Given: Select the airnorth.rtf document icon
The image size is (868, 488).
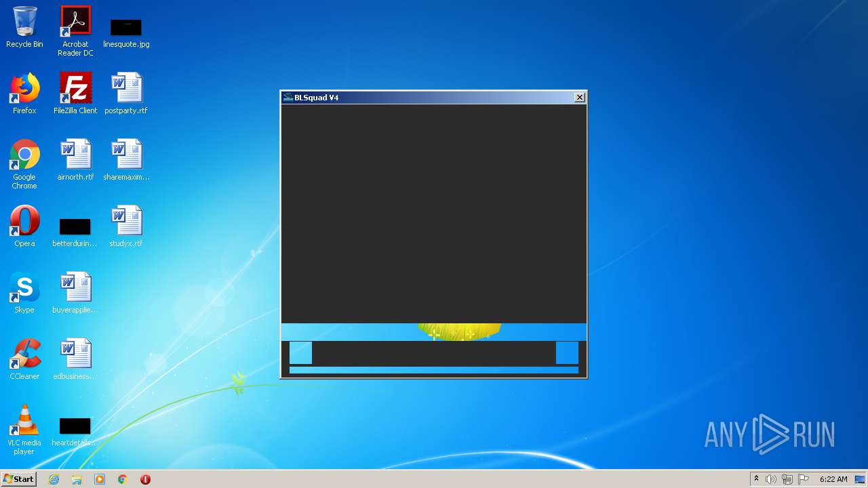Looking at the screenshot, I should 75,160.
